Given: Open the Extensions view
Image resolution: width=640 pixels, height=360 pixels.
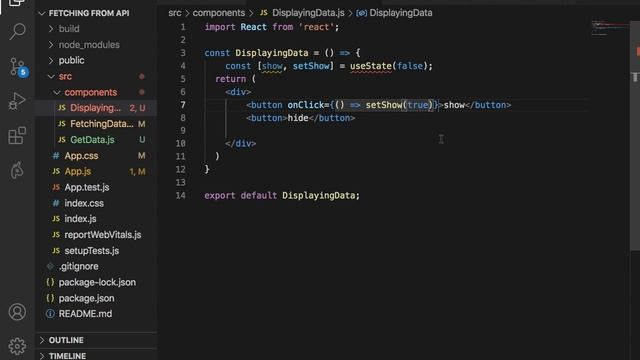Looking at the screenshot, I should (x=17, y=136).
